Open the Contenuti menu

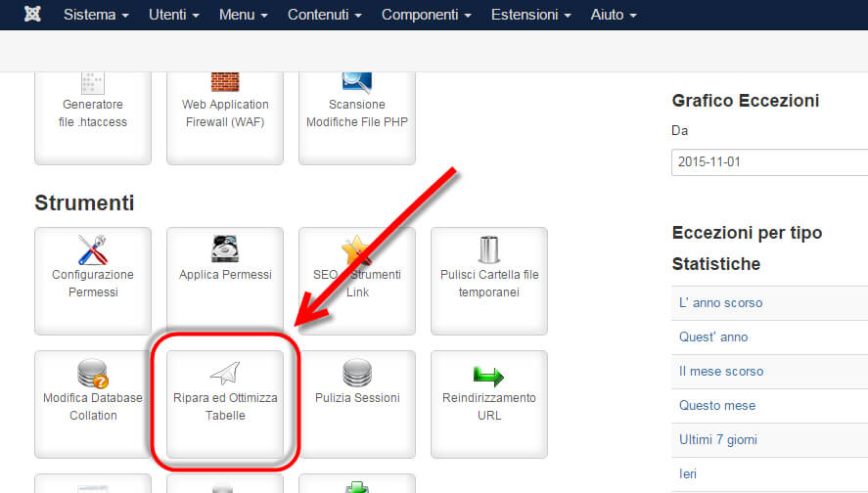coord(324,15)
